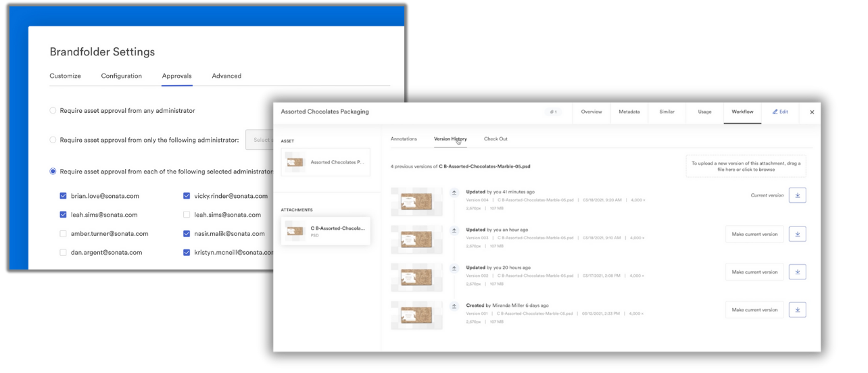This screenshot has height=373, width=868.
Task: Download Version 001 using its download icon
Action: [798, 309]
